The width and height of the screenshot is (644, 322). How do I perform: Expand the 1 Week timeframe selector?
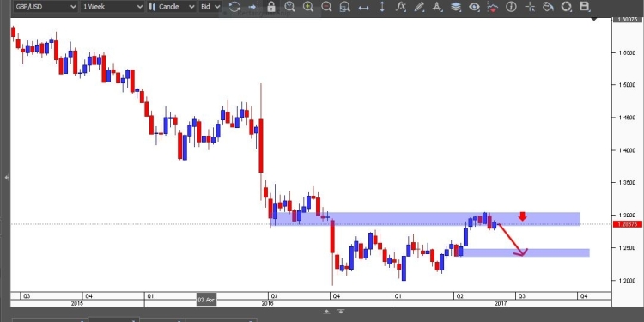point(112,7)
